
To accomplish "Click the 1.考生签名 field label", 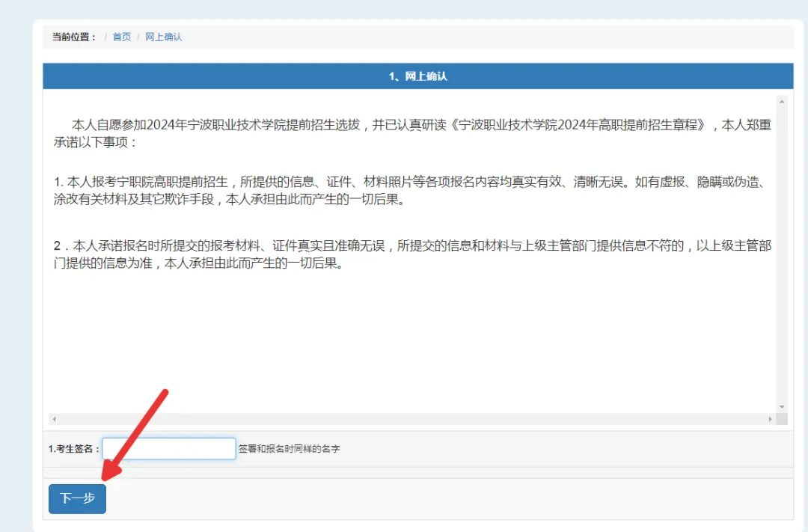I will pyautogui.click(x=73, y=449).
